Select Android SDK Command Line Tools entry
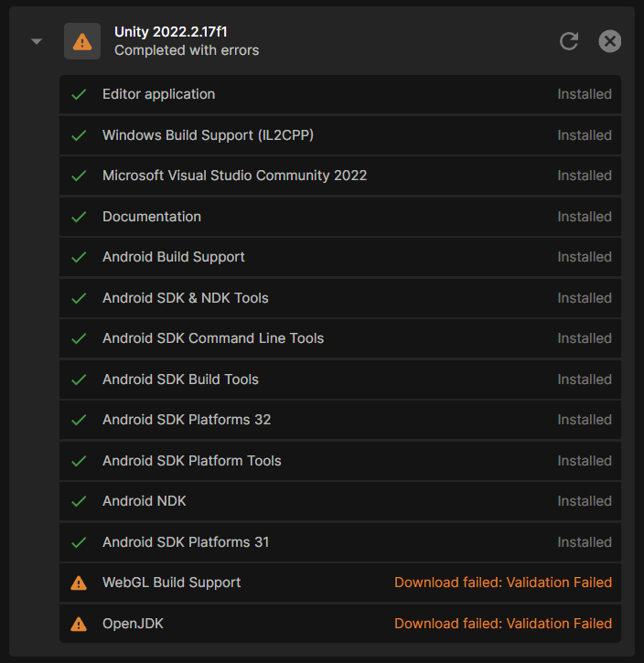Image resolution: width=644 pixels, height=663 pixels. (x=213, y=338)
